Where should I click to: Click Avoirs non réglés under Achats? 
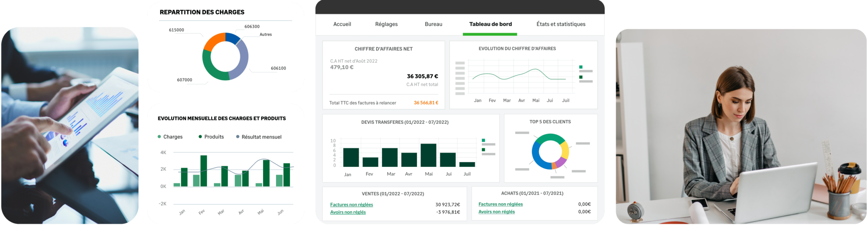point(496,212)
